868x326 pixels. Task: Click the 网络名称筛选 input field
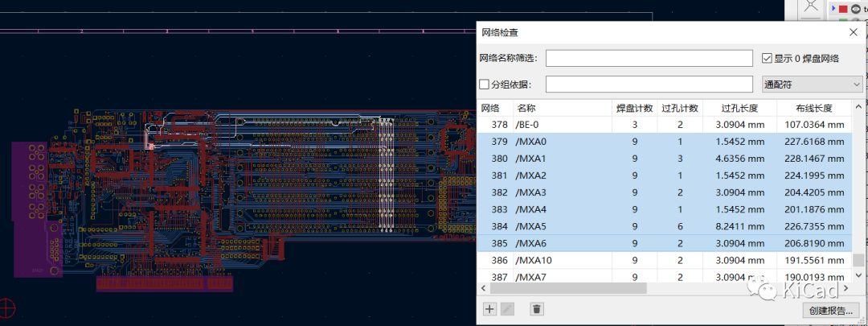coord(649,58)
